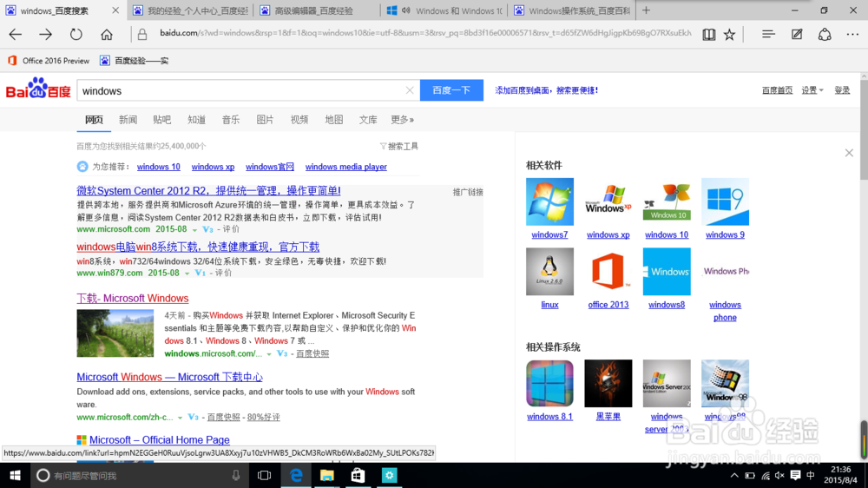Click the 百度一下 search button
The height and width of the screenshot is (488, 868).
pos(451,90)
